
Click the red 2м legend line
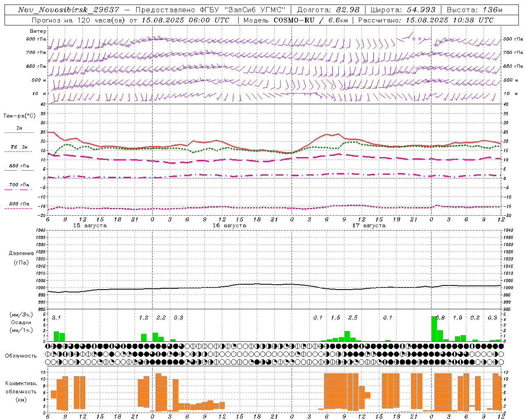click(19, 133)
